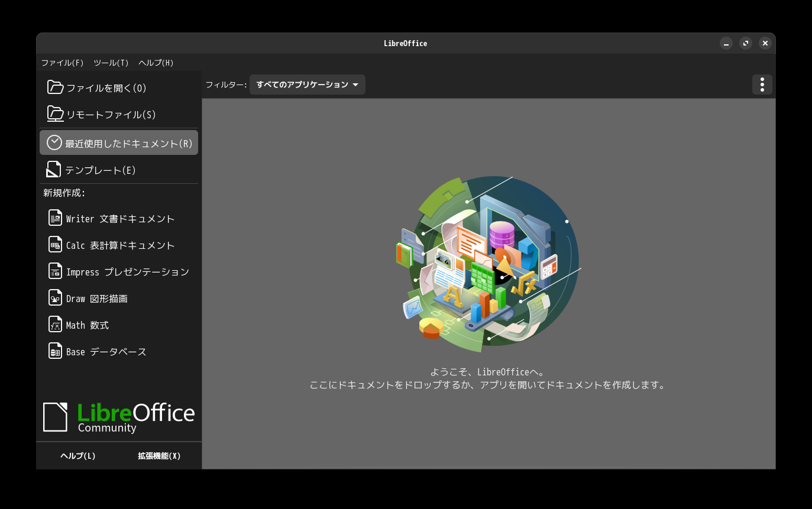This screenshot has width=812, height=509.
Task: Create a Writer 文書ドキュメント via its icon
Action: click(x=55, y=218)
